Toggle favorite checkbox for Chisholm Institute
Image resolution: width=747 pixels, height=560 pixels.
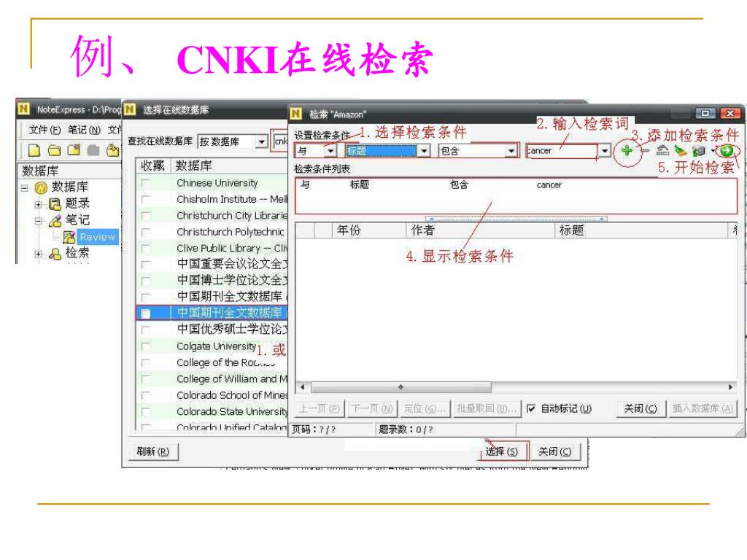click(x=145, y=200)
